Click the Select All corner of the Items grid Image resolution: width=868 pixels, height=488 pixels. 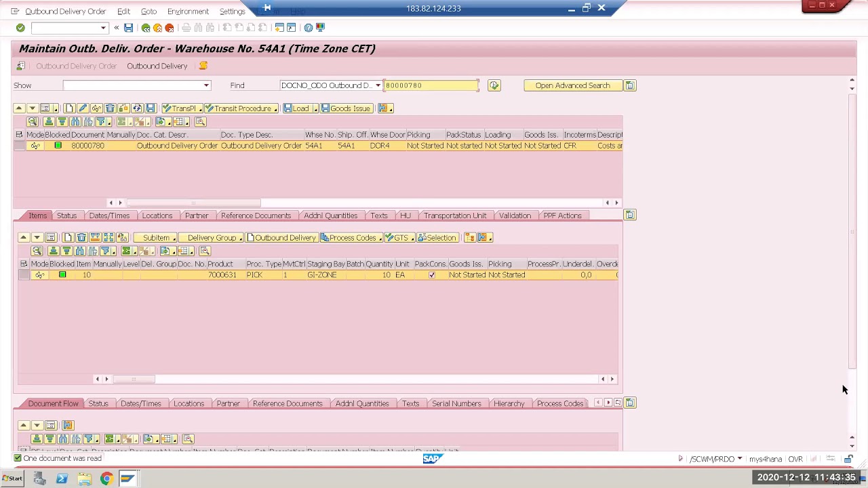tap(24, 264)
